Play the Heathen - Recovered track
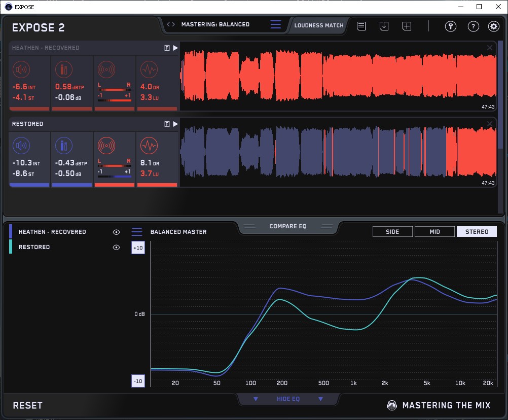The width and height of the screenshot is (508, 420). pyautogui.click(x=175, y=48)
